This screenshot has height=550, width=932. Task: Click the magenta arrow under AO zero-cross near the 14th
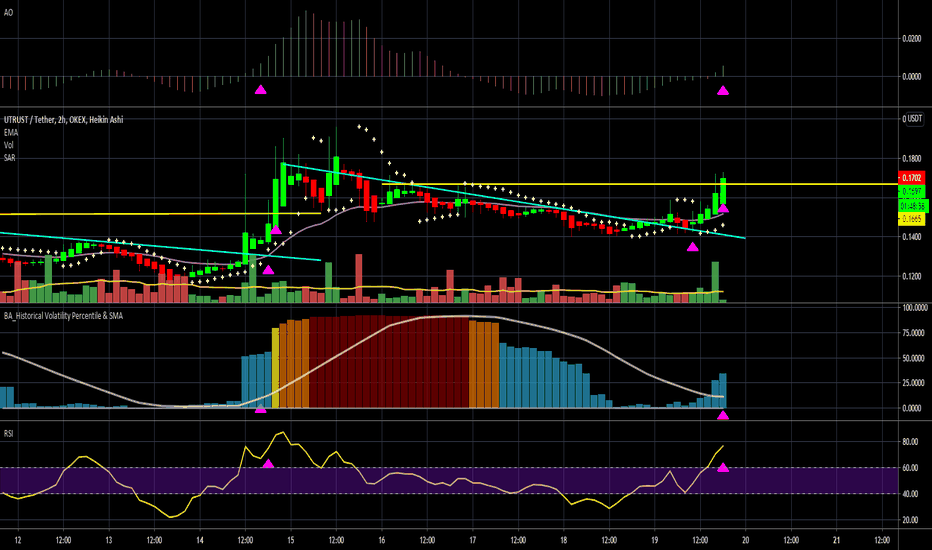[x=260, y=90]
